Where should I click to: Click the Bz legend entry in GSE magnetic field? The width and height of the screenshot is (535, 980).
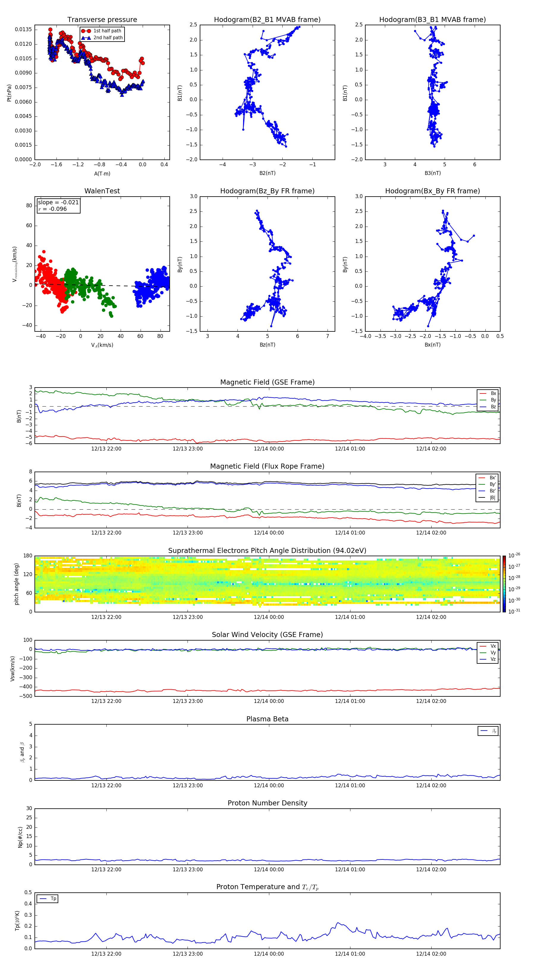[x=488, y=407]
